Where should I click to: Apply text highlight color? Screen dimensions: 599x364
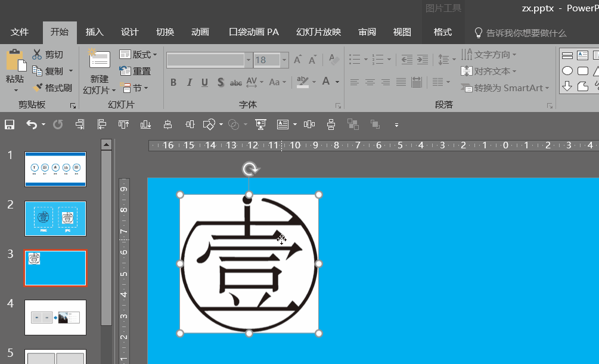point(303,82)
